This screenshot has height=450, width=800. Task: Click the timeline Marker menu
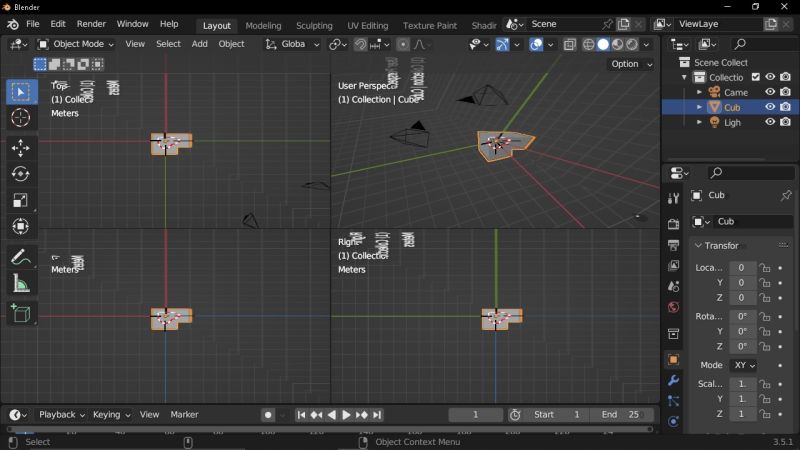point(184,415)
